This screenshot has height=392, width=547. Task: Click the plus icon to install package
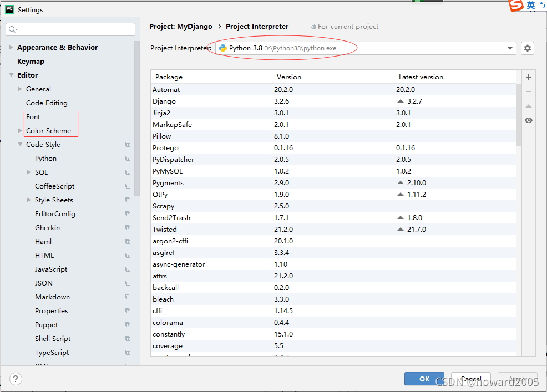click(x=529, y=77)
